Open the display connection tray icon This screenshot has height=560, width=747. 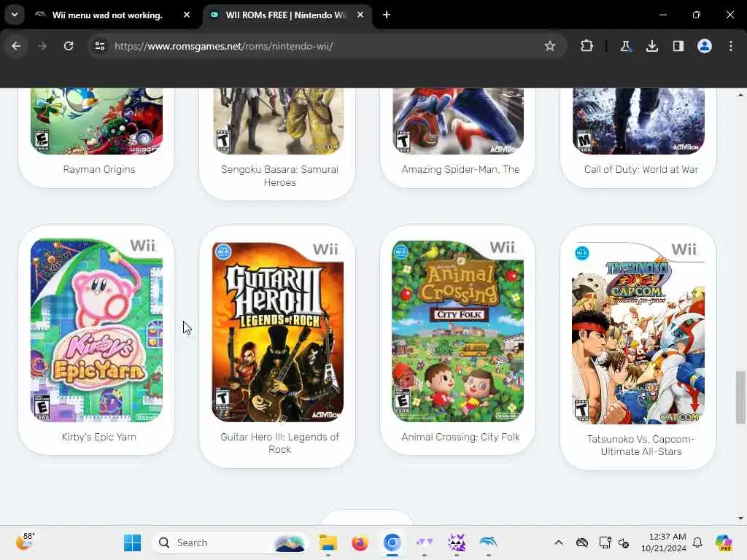pos(605,542)
